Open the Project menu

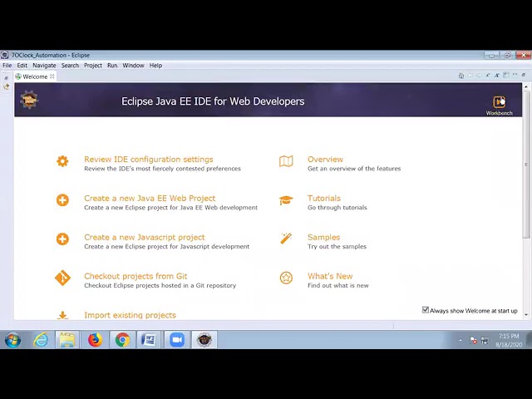(93, 65)
